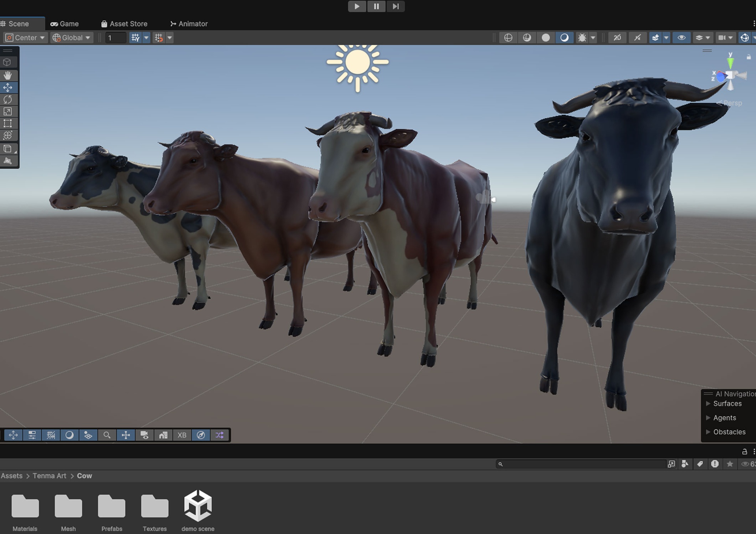The image size is (756, 534).
Task: Click the search by type filter icon
Action: (685, 464)
